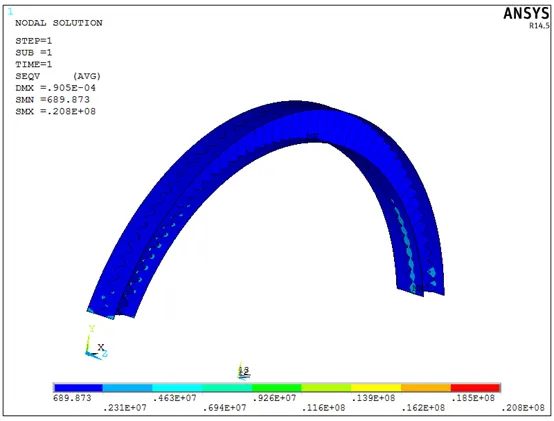Click the 'DMX =.905E-04' value

pyautogui.click(x=55, y=88)
